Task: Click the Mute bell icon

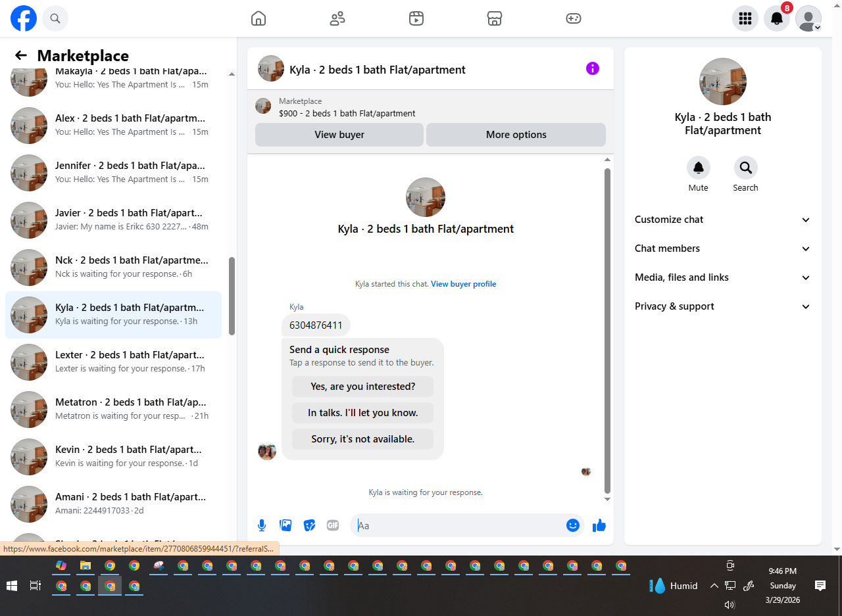Action: 699,168
